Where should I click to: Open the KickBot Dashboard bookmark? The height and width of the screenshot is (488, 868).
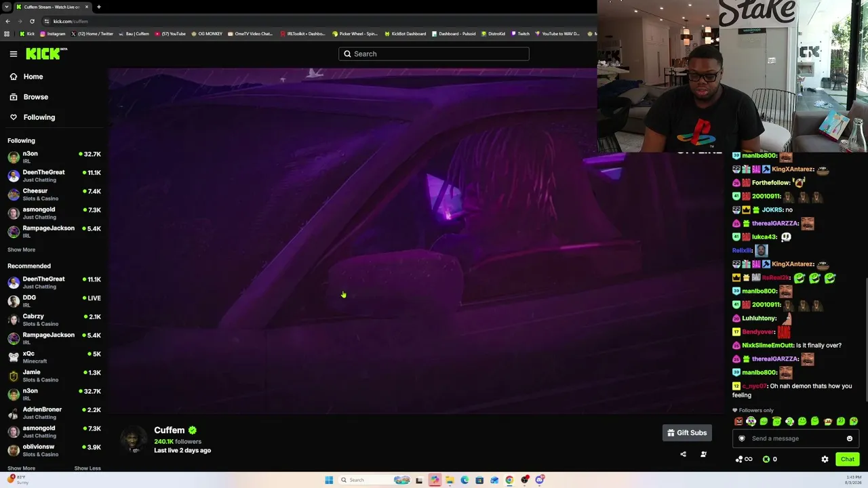tap(406, 34)
